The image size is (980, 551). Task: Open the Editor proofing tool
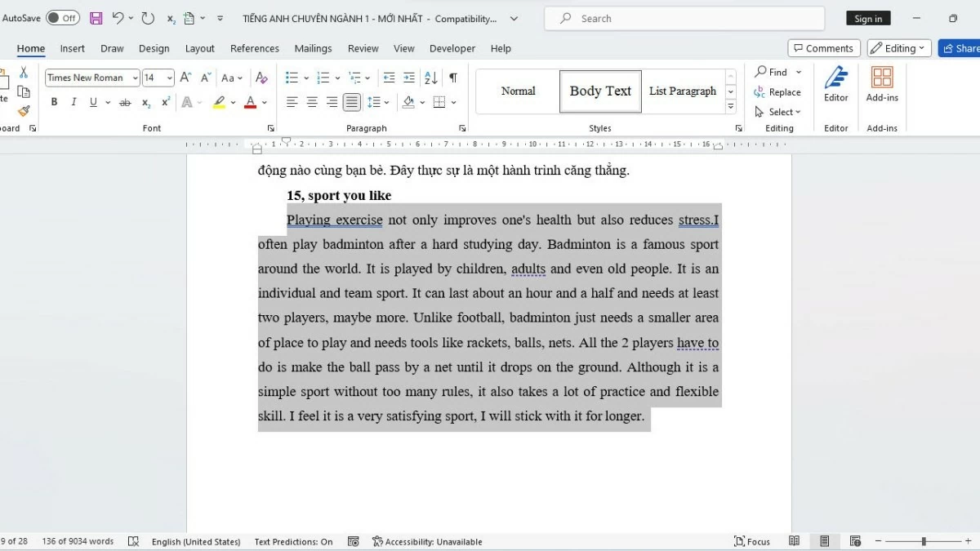[835, 83]
